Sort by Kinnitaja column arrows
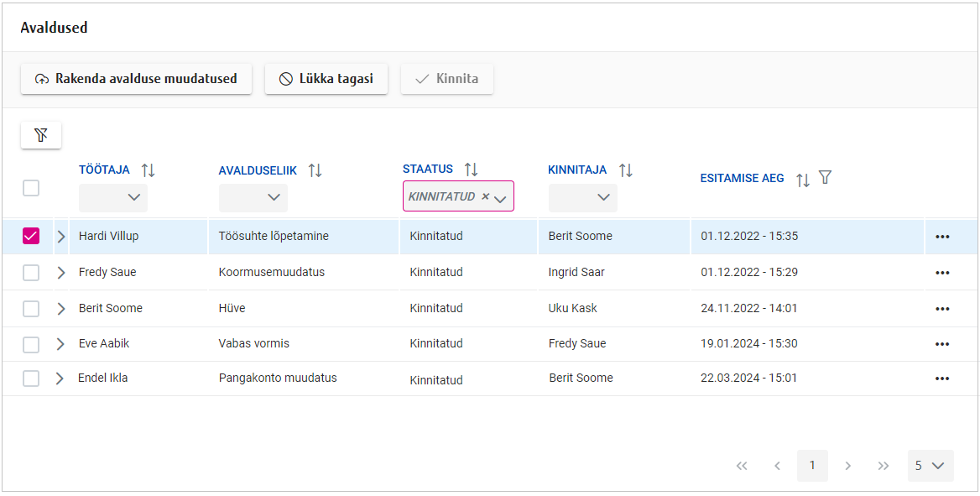The image size is (980, 496). point(626,170)
